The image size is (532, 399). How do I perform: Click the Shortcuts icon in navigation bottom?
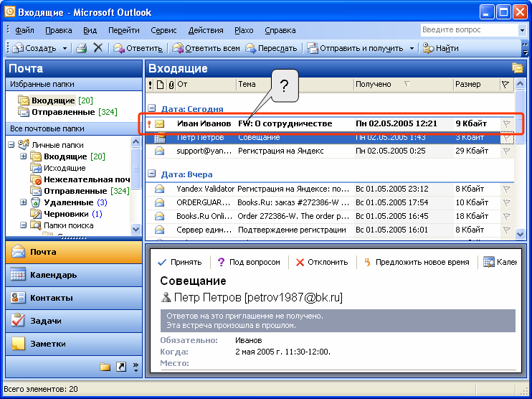(121, 367)
